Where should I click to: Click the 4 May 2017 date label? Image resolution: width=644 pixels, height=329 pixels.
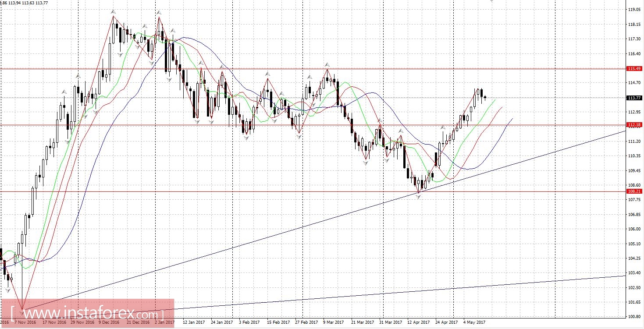click(474, 322)
